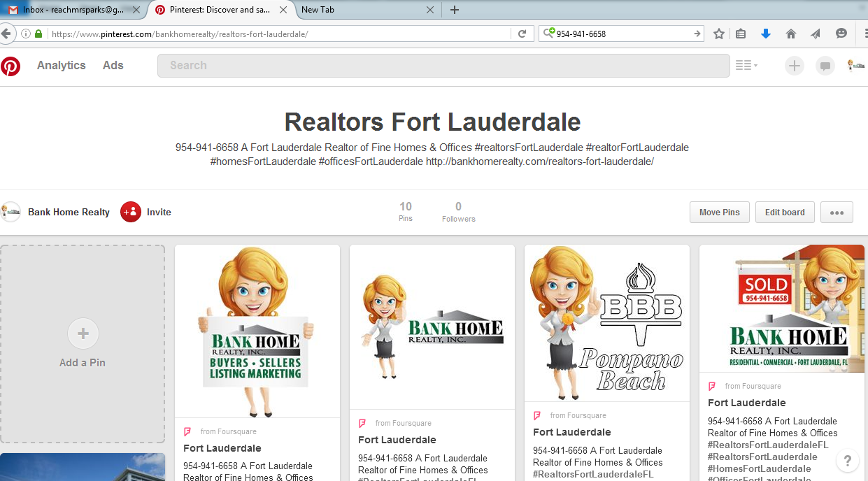Click the Move Pins button
868x481 pixels.
click(719, 213)
